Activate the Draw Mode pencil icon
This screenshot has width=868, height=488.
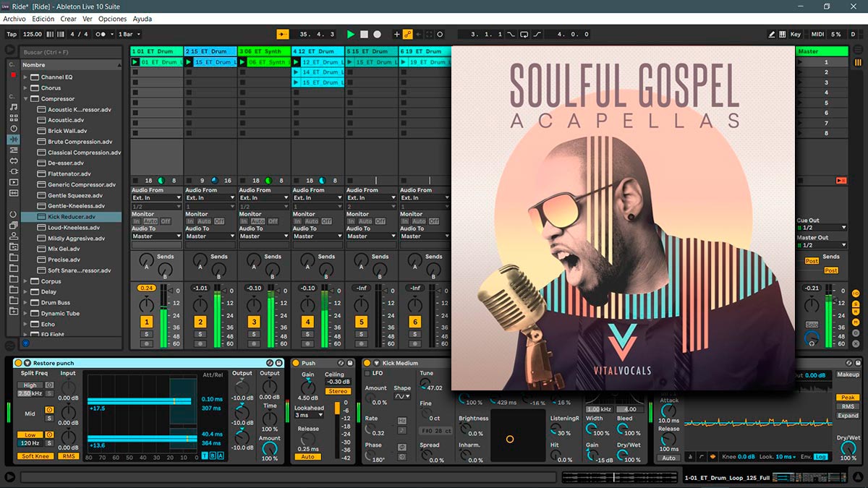(772, 34)
